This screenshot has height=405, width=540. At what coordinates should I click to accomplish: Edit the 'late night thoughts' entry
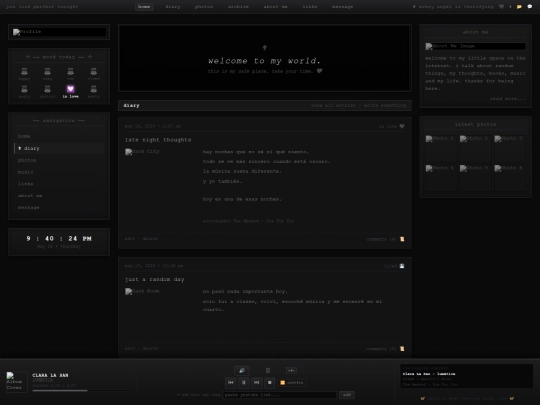(x=129, y=239)
